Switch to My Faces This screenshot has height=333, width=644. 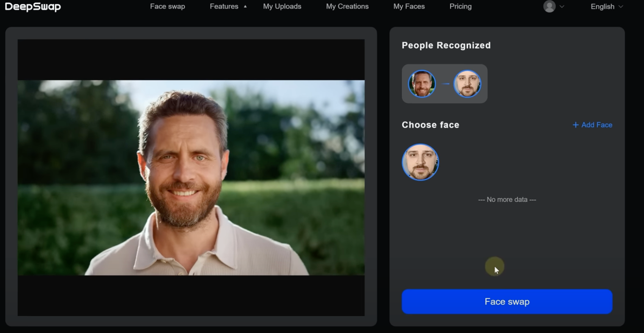(409, 6)
